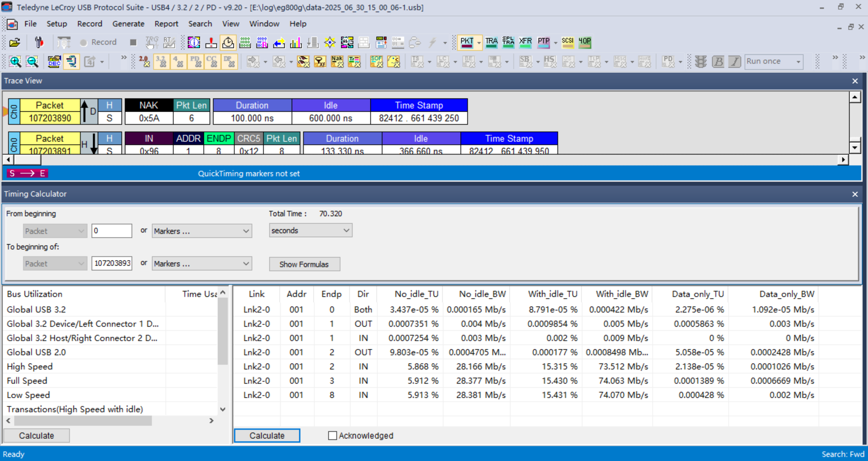Expand toolbar overflow chevron after export icon
Viewport: 868px width, 461px height.
(x=123, y=58)
